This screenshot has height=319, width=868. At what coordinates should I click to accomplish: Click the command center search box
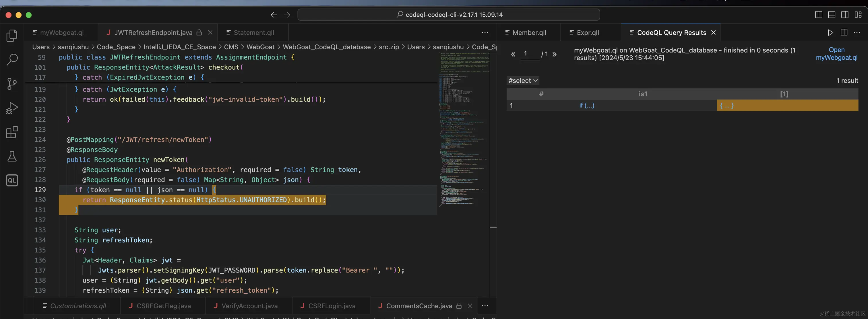point(448,15)
